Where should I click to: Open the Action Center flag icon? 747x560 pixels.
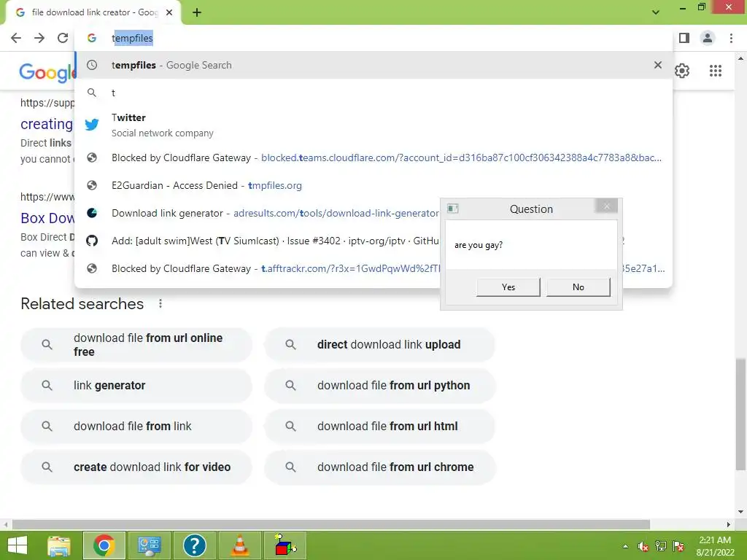[x=678, y=546]
